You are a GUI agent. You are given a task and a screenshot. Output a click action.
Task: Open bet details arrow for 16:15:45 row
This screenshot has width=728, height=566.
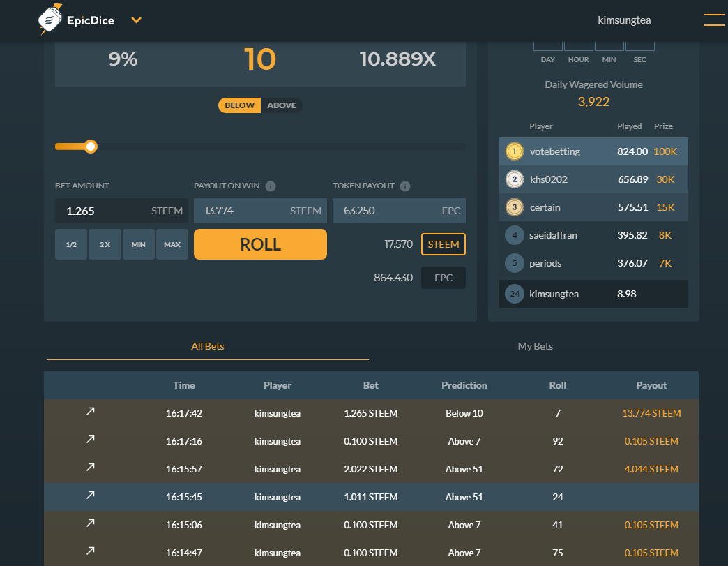pos(91,495)
